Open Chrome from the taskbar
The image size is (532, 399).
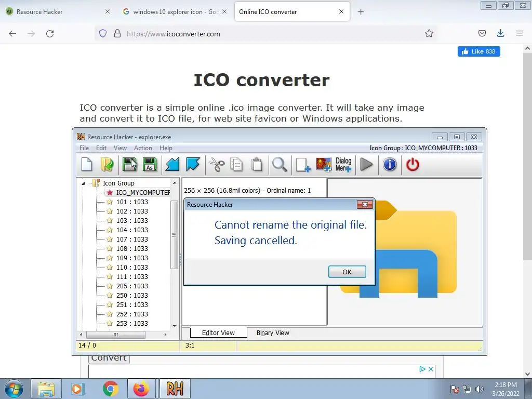point(110,389)
